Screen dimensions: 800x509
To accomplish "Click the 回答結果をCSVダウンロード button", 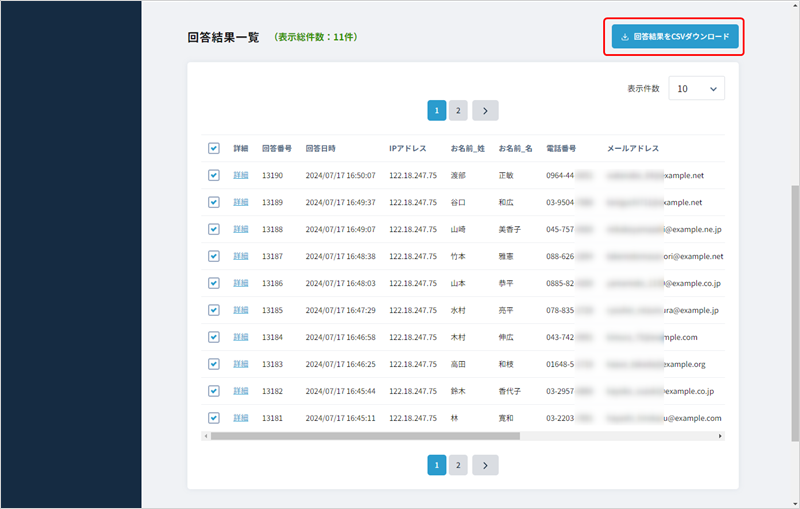I will 674,37.
